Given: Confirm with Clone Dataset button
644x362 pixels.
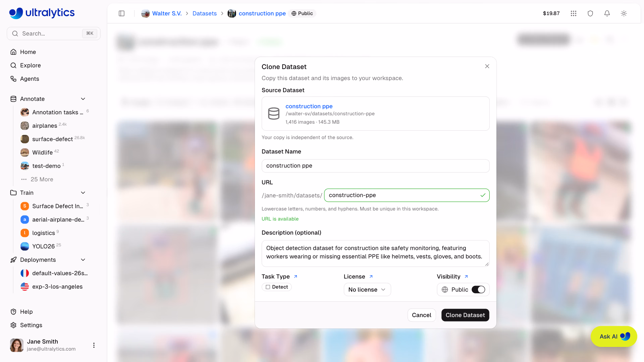Looking at the screenshot, I should click(x=465, y=315).
